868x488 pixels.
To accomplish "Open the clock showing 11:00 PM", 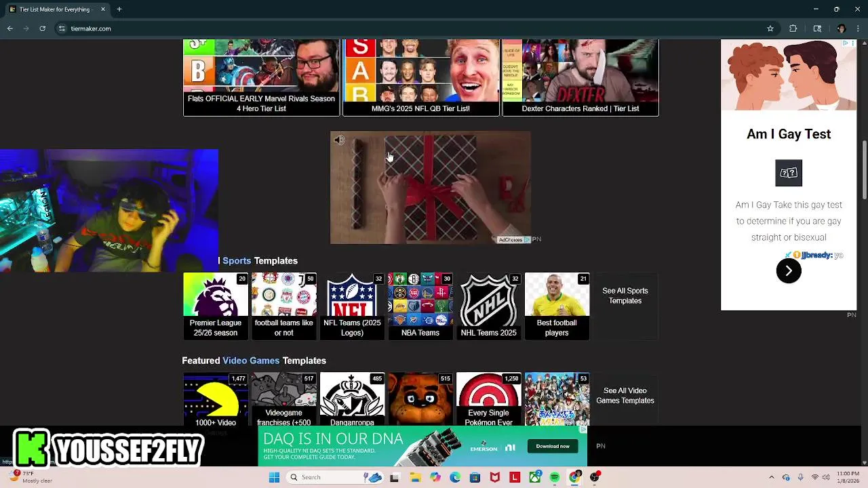I will (x=848, y=477).
